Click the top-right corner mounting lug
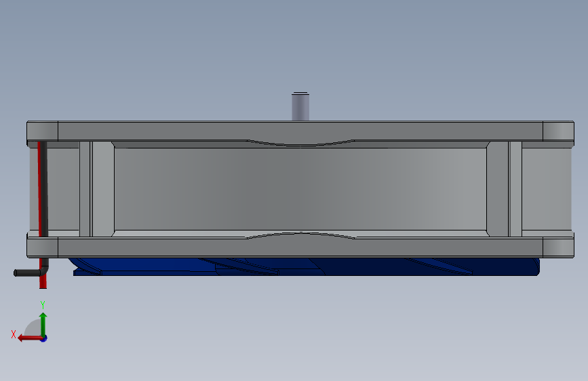 click(x=558, y=132)
